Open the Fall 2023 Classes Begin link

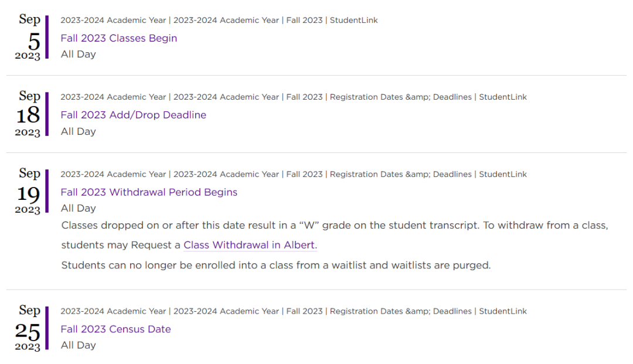(118, 38)
